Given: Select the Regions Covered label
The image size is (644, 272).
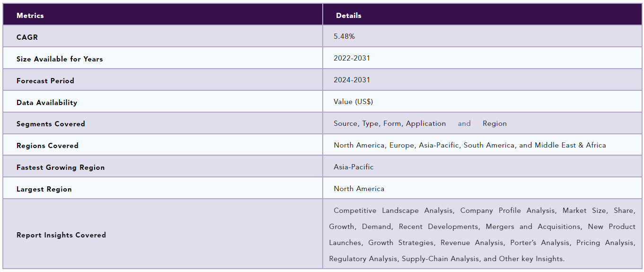Looking at the screenshot, I should coord(47,146).
